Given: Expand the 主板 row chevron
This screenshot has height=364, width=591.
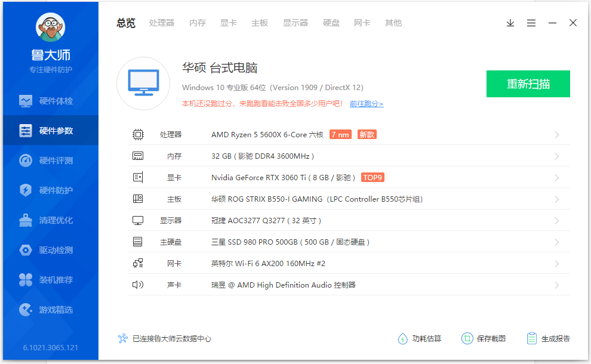Looking at the screenshot, I should coord(557,199).
